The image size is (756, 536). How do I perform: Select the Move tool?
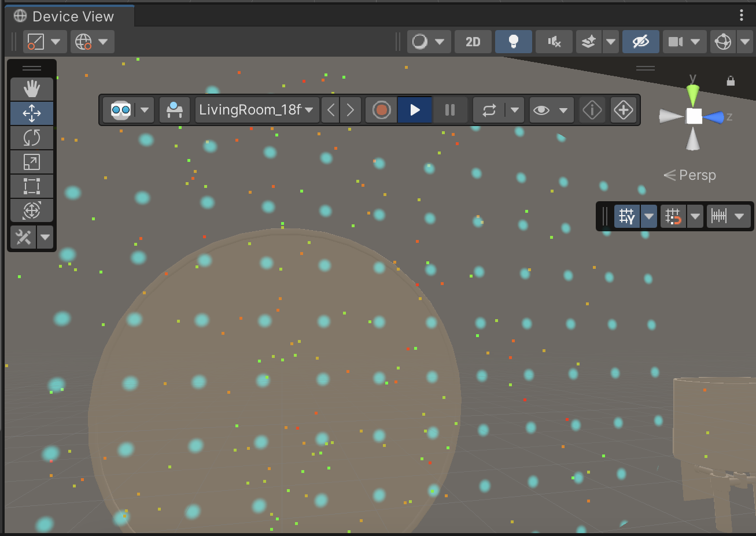coord(32,113)
